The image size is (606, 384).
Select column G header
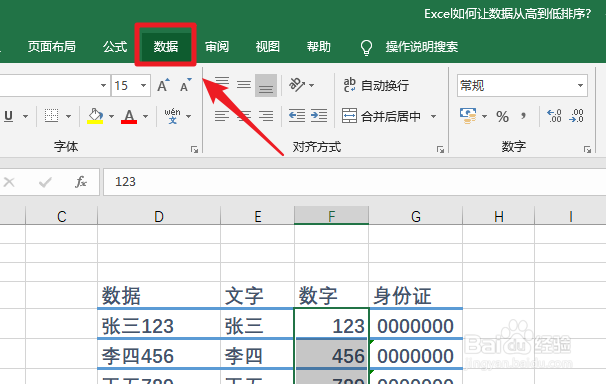point(416,216)
